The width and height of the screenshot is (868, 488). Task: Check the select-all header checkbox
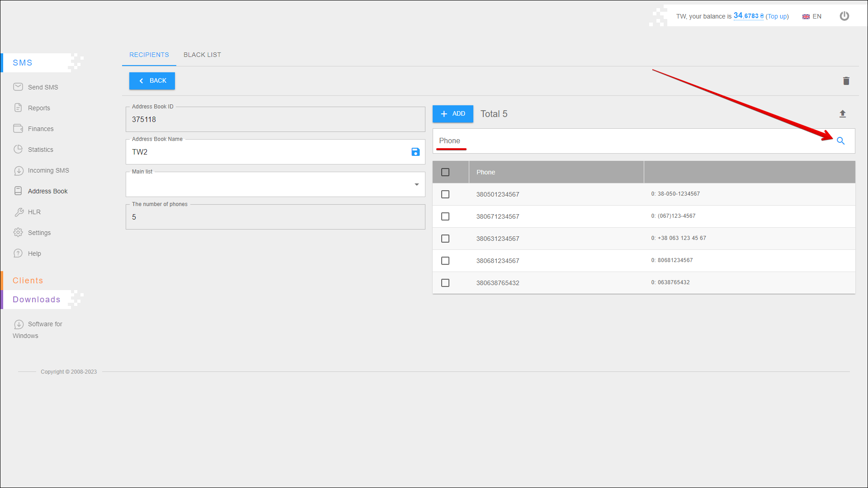tap(445, 172)
